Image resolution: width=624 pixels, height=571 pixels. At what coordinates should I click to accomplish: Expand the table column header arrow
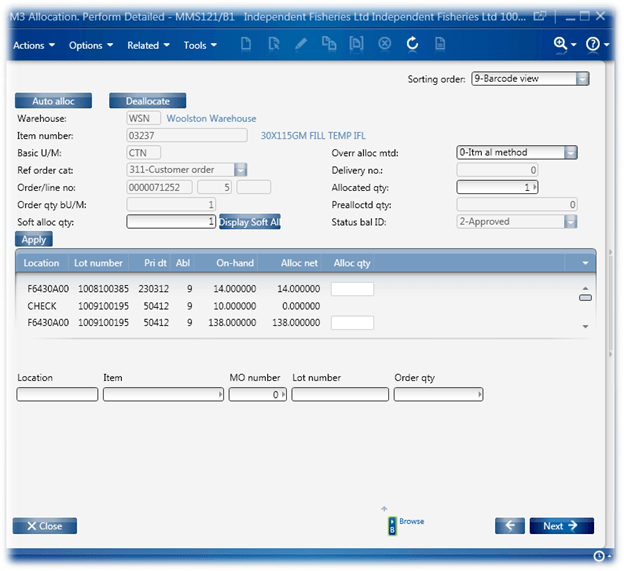(584, 263)
